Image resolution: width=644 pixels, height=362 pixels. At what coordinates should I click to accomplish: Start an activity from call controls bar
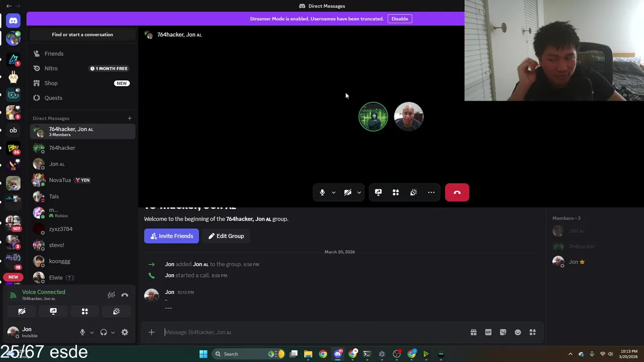(396, 193)
